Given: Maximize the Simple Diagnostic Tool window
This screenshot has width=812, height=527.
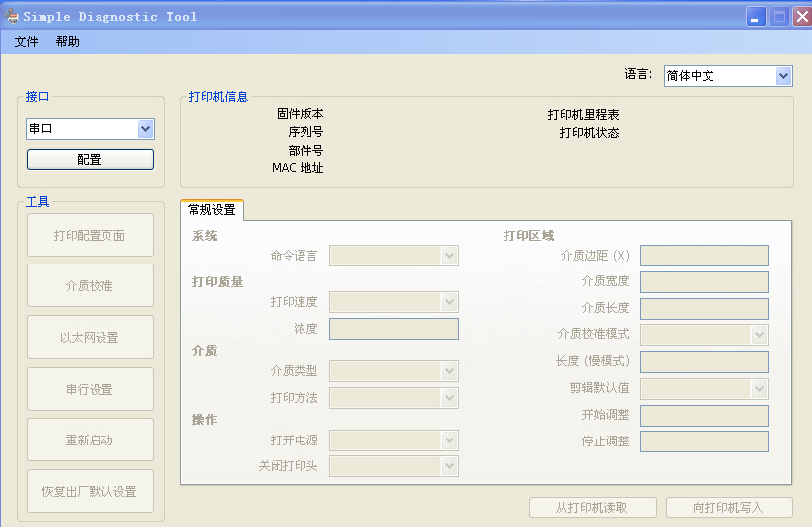Looking at the screenshot, I should (x=779, y=16).
